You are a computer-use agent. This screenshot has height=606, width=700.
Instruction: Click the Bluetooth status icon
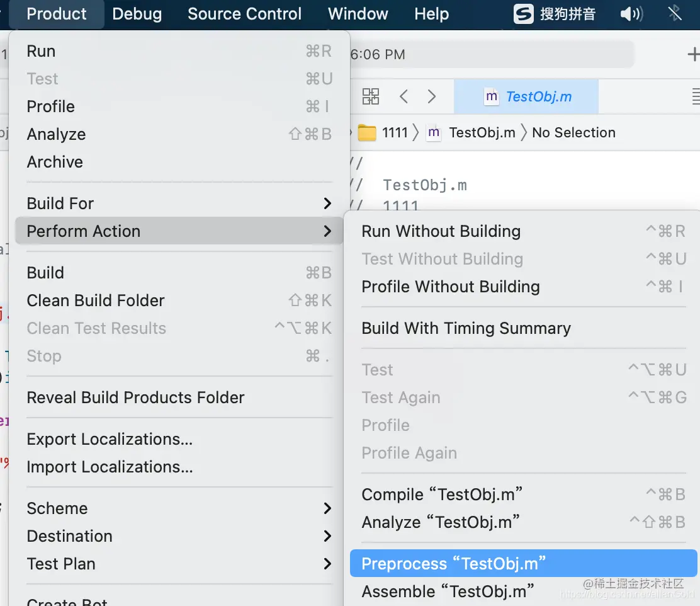[x=675, y=14]
